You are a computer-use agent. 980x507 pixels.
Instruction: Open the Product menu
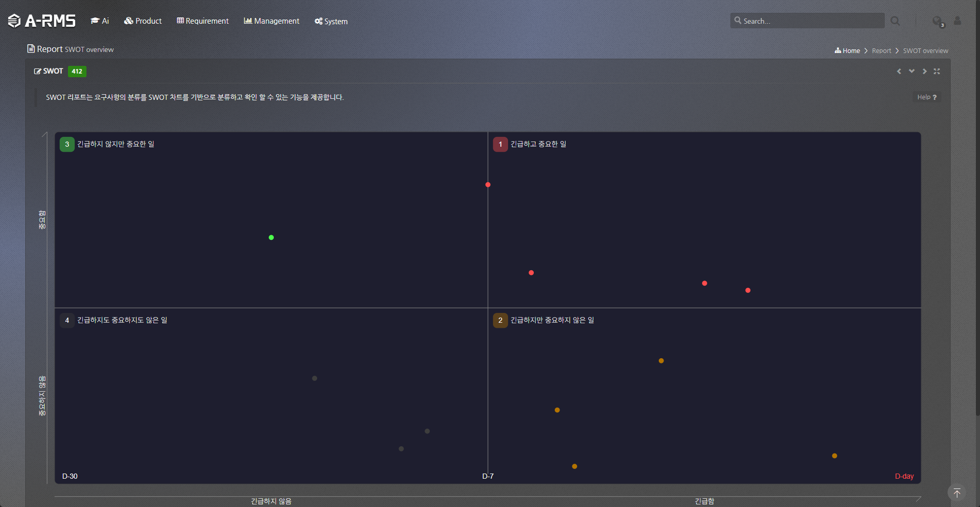(143, 21)
